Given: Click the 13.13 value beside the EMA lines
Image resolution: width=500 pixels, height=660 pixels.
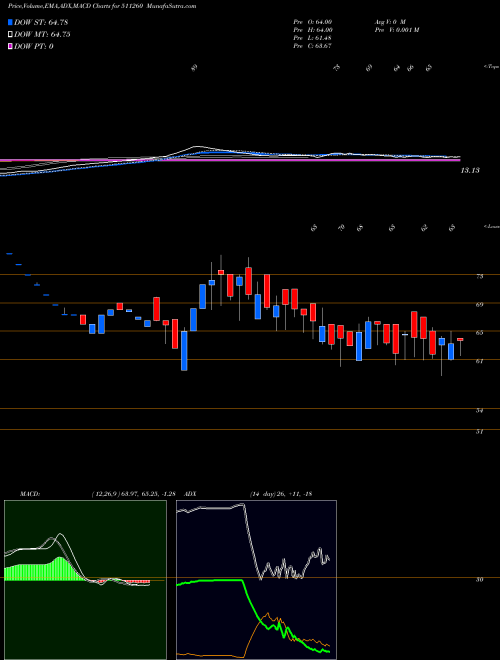Looking at the screenshot, I should pyautogui.click(x=470, y=170).
